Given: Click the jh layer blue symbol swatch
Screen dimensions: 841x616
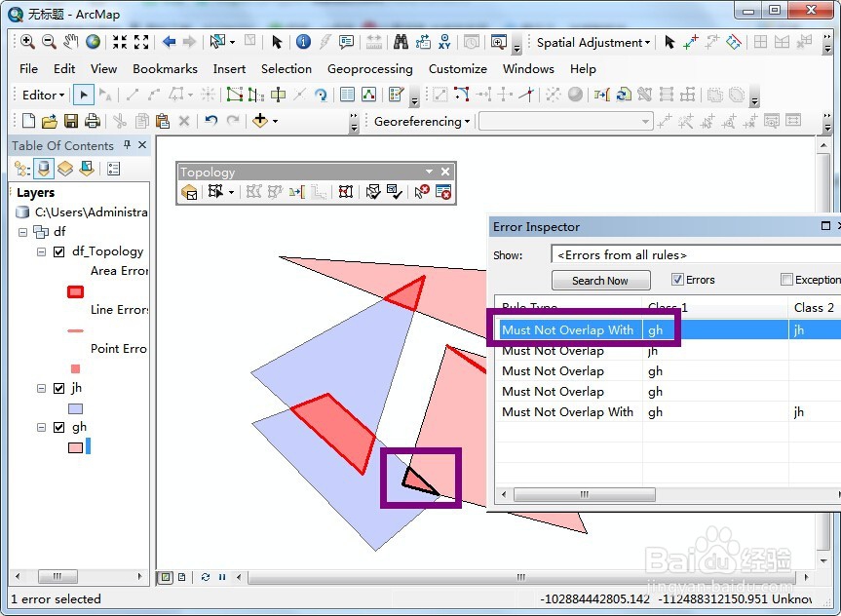Looking at the screenshot, I should (76, 408).
